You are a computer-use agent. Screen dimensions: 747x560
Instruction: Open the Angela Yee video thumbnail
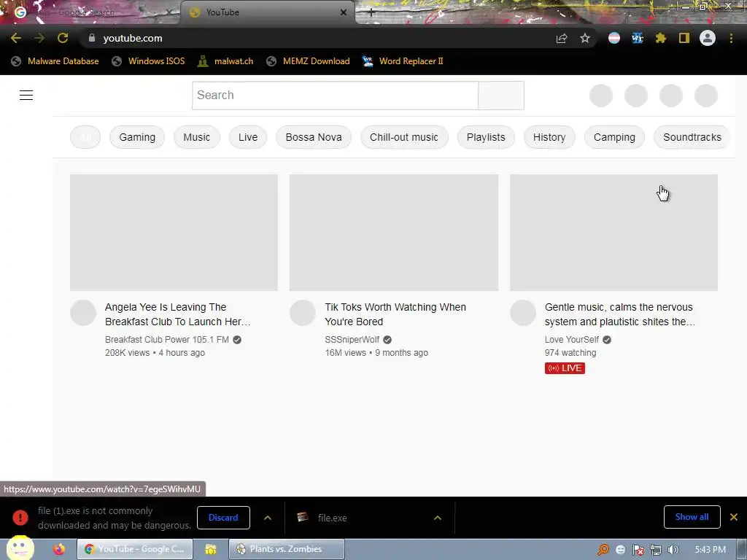pyautogui.click(x=174, y=233)
